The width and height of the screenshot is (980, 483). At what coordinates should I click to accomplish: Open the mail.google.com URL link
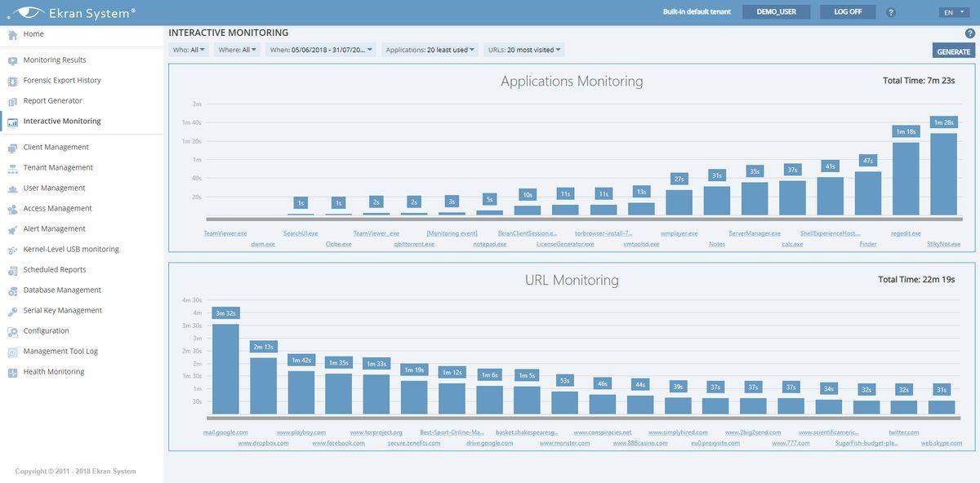point(225,432)
